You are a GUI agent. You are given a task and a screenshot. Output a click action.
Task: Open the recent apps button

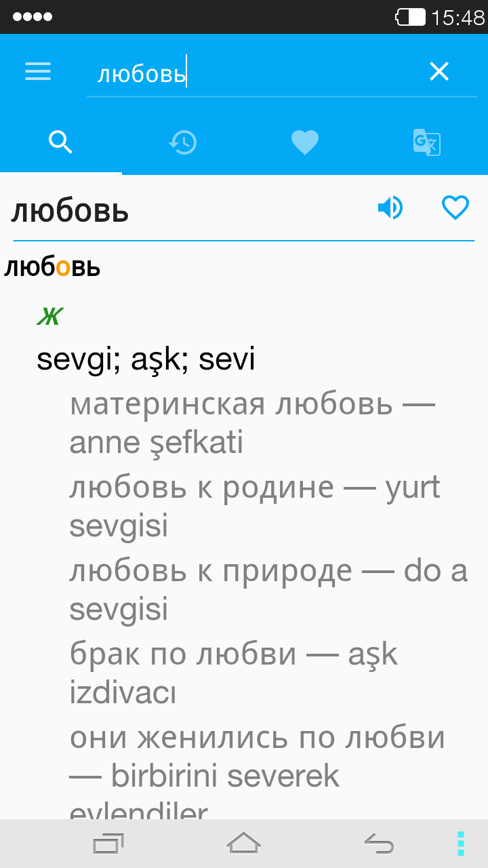tap(108, 844)
